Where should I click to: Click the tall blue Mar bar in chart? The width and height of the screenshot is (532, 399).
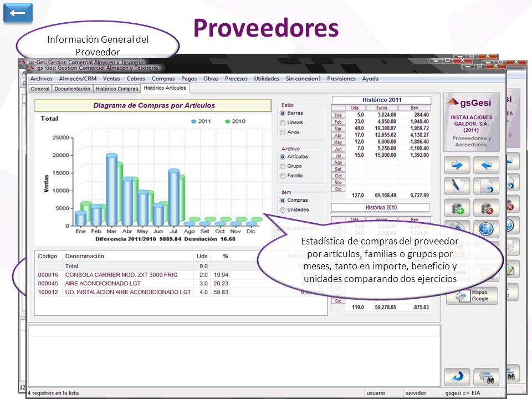(x=111, y=189)
